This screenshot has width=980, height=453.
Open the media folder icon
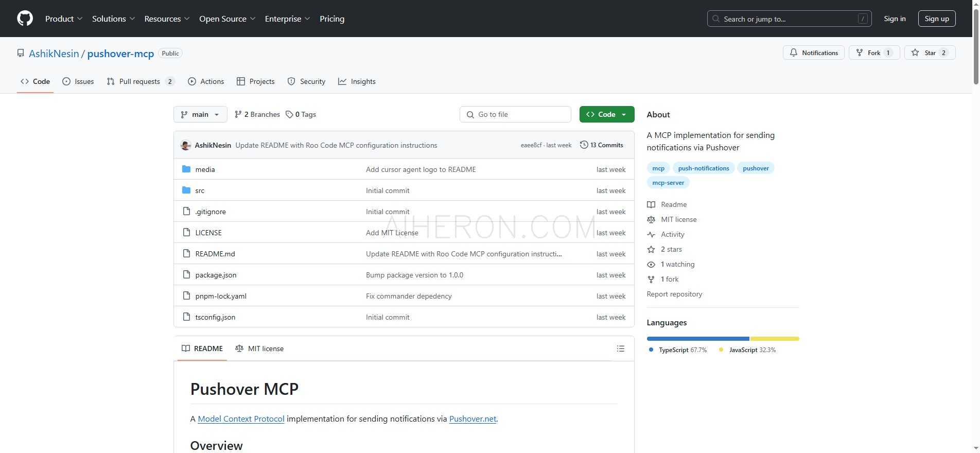[186, 169]
